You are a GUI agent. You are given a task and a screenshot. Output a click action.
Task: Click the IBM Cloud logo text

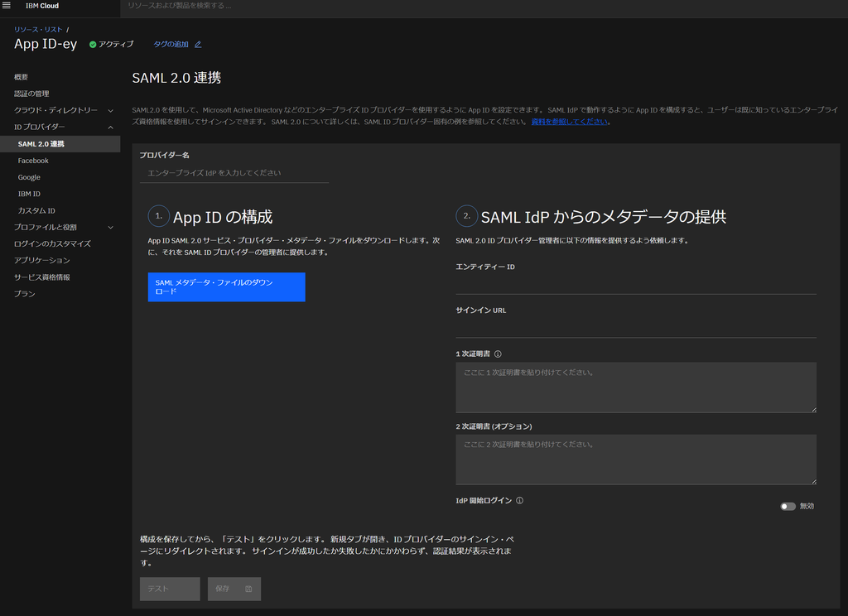[x=42, y=6]
